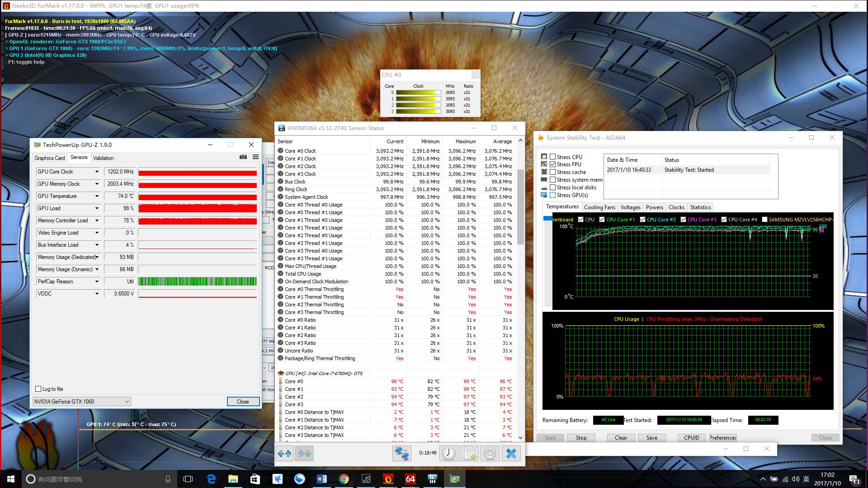This screenshot has width=868, height=488.
Task: Enable the Stress CPU checkbox
Action: tap(552, 157)
